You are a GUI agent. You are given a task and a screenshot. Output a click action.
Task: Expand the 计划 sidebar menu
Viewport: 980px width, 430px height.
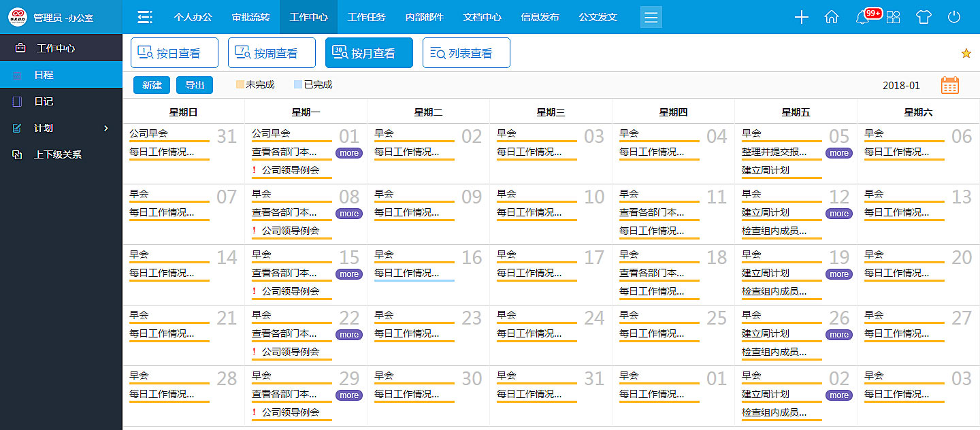(43, 128)
